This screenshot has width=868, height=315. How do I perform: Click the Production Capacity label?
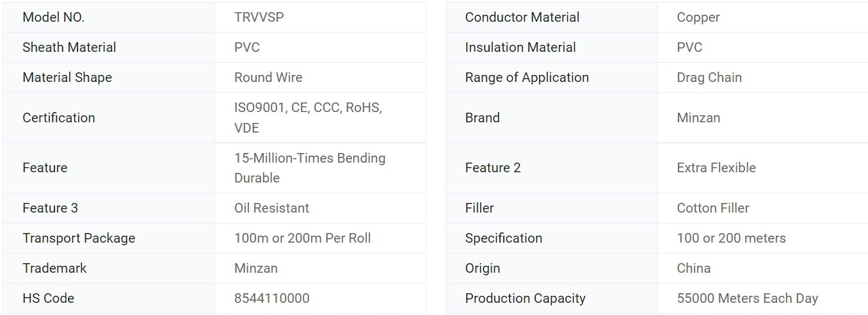(525, 298)
